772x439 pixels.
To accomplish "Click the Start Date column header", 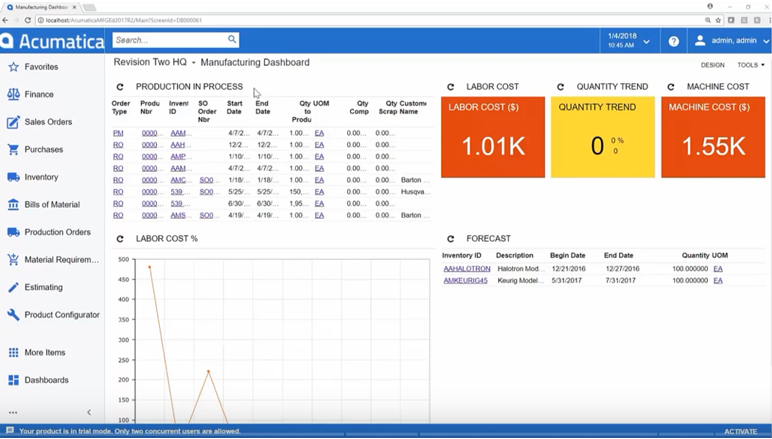I will [234, 108].
